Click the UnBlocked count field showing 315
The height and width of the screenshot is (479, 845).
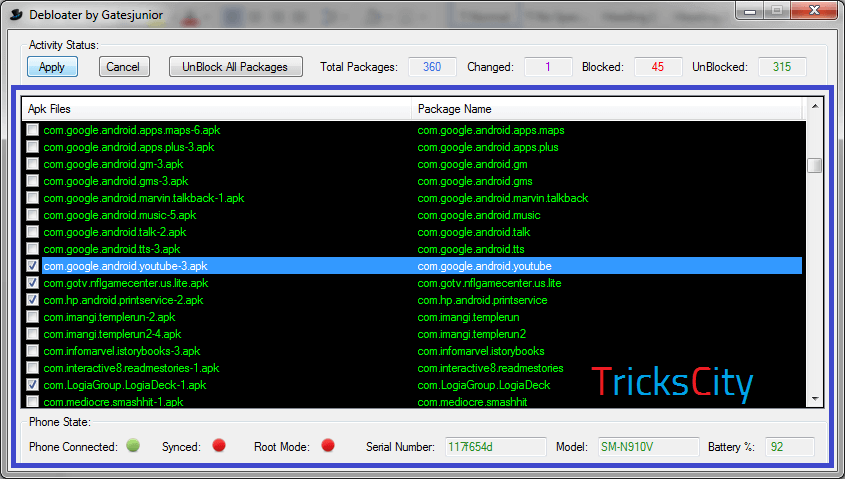click(x=782, y=67)
